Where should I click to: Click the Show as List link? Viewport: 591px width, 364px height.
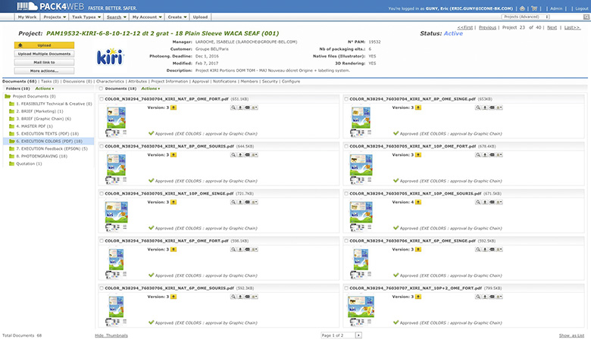pos(571,335)
